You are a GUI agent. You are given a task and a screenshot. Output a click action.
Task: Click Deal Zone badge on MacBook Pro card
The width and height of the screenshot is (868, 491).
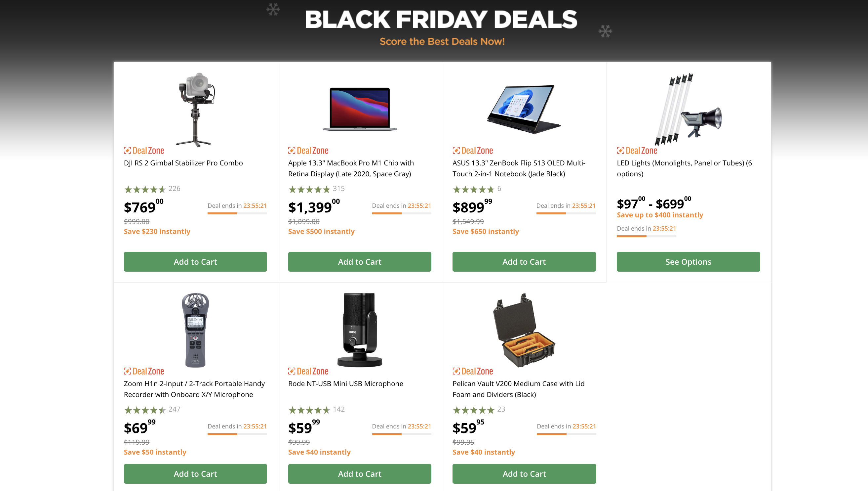[308, 151]
